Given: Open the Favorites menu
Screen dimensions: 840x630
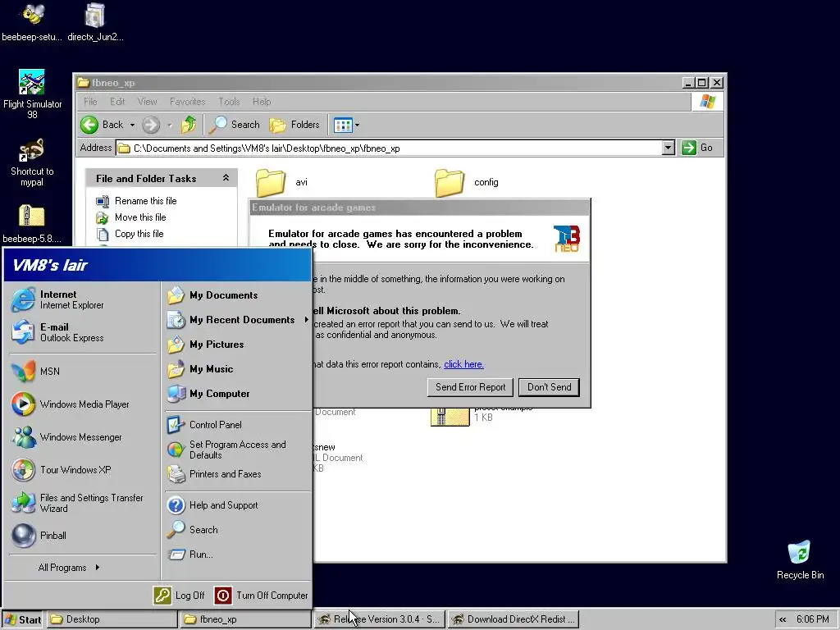Looking at the screenshot, I should (x=188, y=101).
